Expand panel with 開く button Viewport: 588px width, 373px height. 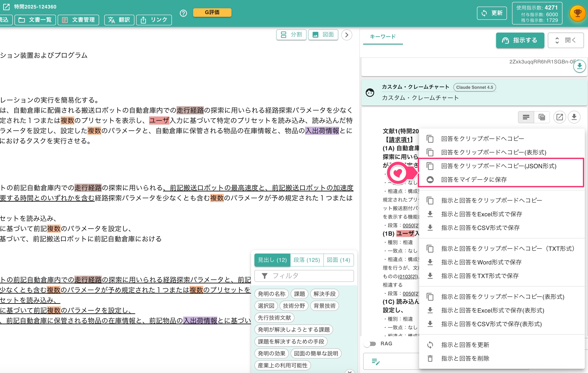point(565,40)
